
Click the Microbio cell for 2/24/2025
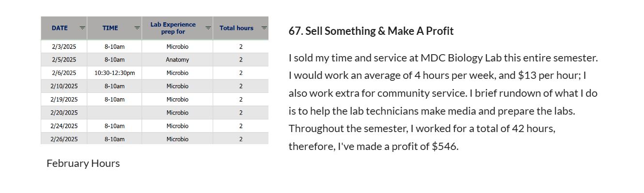(177, 126)
